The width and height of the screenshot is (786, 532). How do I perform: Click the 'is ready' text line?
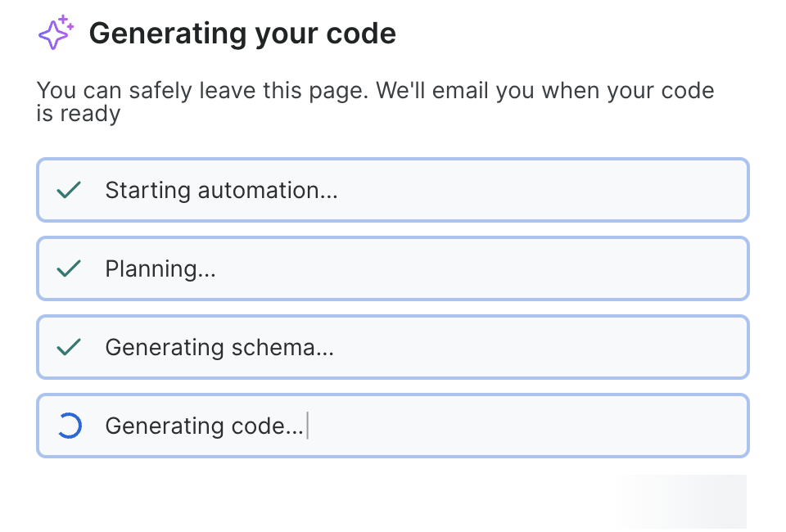[78, 114]
